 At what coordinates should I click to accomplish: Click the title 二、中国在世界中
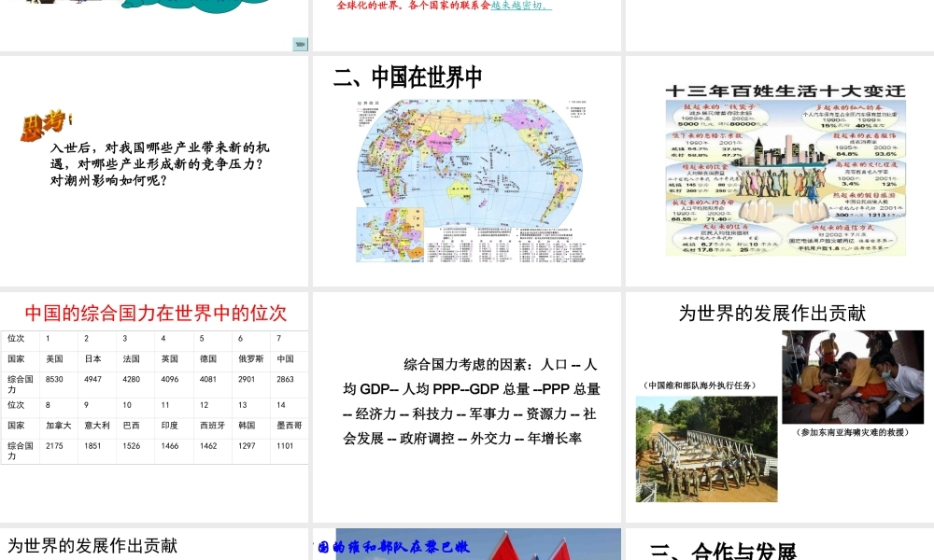pos(408,77)
